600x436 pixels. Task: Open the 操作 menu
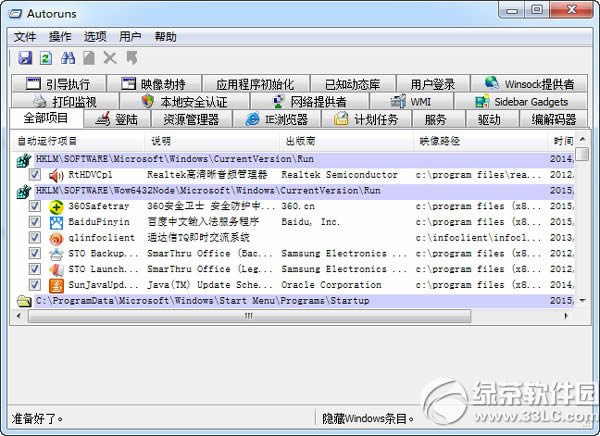(60, 37)
